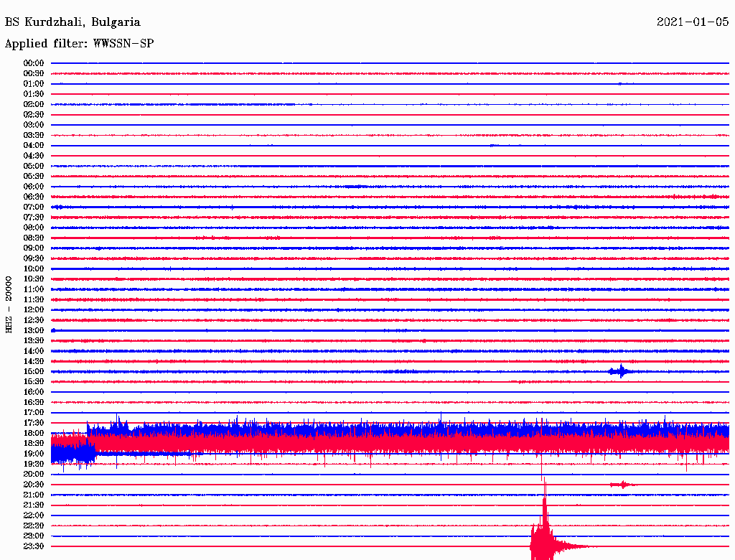Click the 06:30 time label
735x560 pixels.
point(34,197)
